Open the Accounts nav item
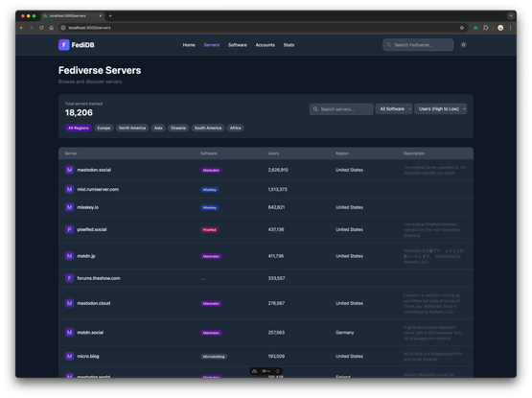 (265, 45)
